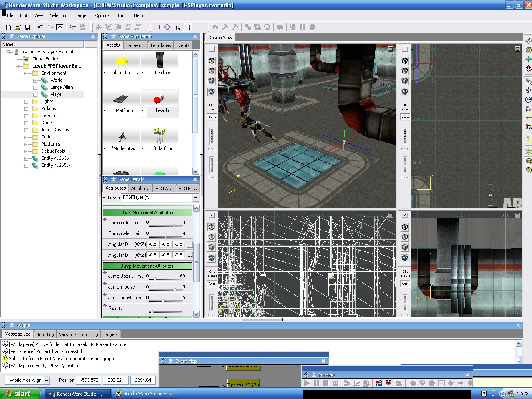Open the World Axis Align dropdown
The width and height of the screenshot is (532, 399).
pos(46,380)
